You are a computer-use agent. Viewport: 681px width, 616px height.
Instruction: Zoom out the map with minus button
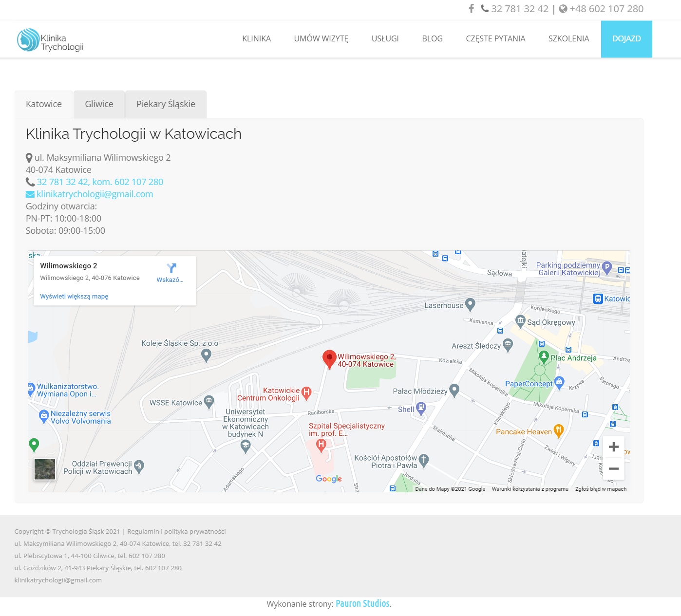click(x=613, y=468)
